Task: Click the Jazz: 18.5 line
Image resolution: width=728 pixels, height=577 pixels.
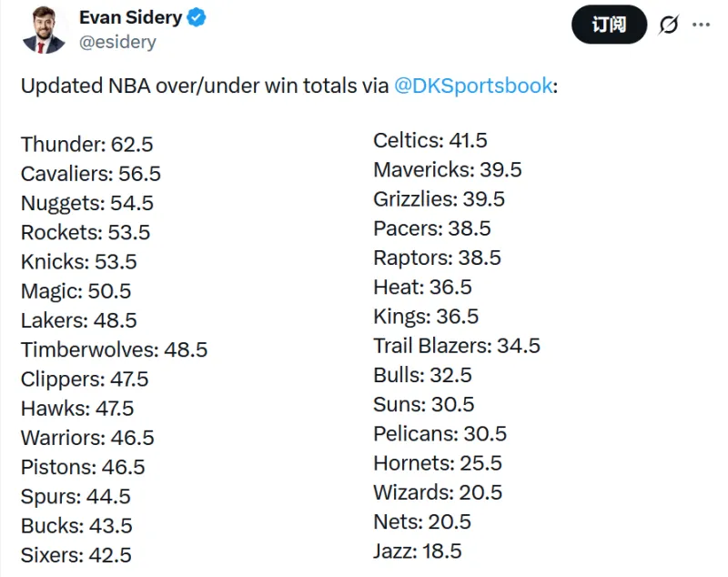Action: point(417,551)
